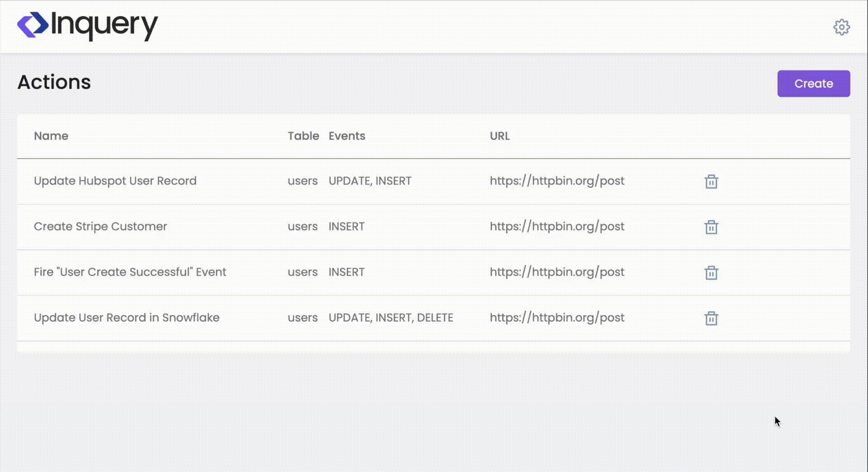Click the Hubspot row's httpbin URL
868x472 pixels.
pyautogui.click(x=557, y=181)
